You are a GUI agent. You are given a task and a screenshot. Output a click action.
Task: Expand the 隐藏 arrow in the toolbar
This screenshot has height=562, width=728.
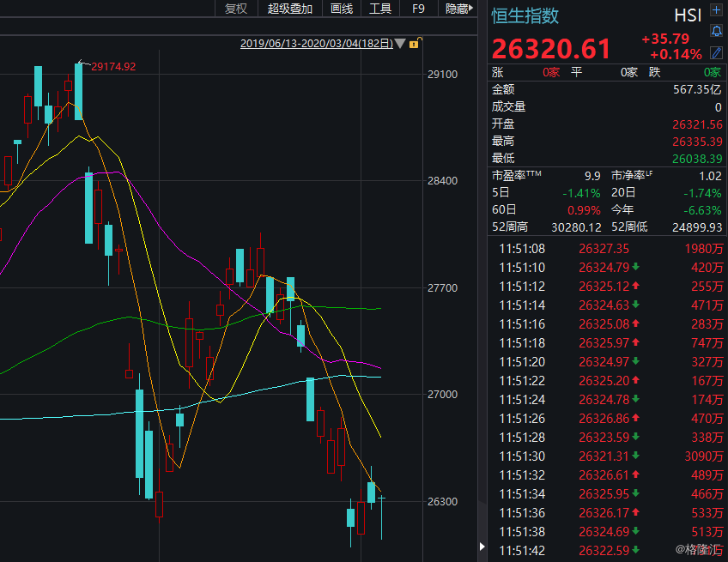pos(470,9)
